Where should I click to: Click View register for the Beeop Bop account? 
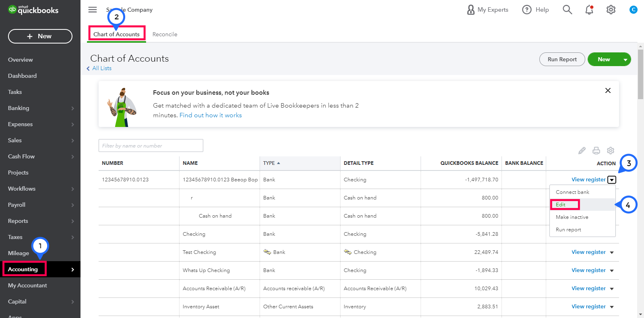coord(588,180)
